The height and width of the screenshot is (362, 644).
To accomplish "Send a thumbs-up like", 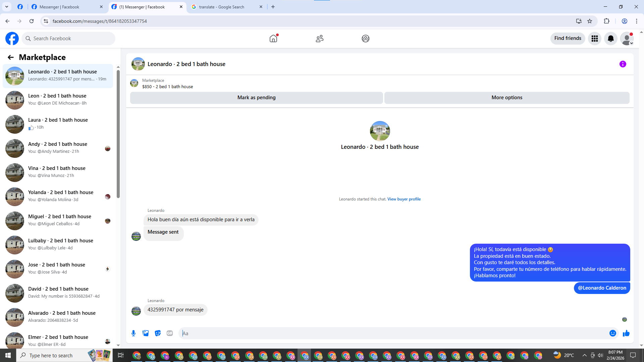I will pyautogui.click(x=626, y=333).
